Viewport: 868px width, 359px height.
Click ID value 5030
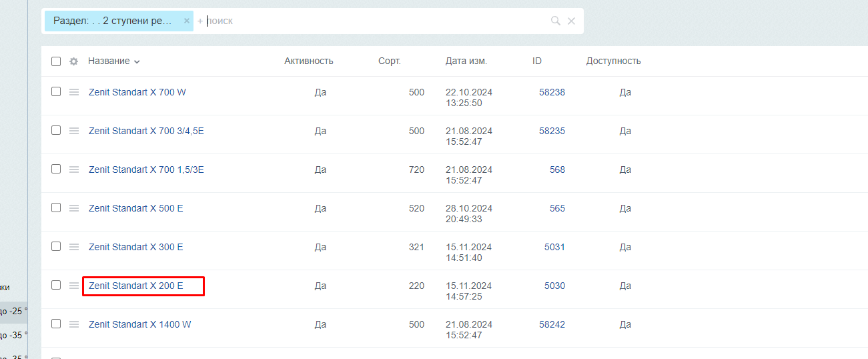coord(554,286)
